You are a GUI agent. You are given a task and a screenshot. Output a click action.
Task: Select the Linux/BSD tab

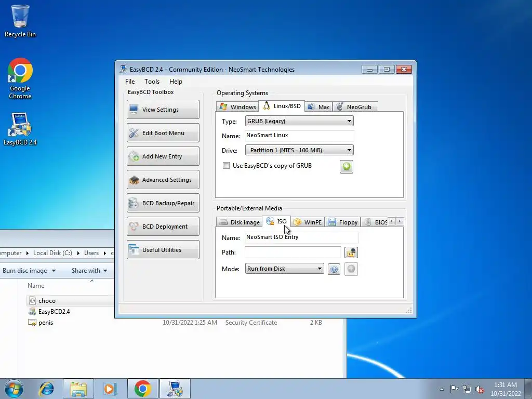[x=282, y=106]
